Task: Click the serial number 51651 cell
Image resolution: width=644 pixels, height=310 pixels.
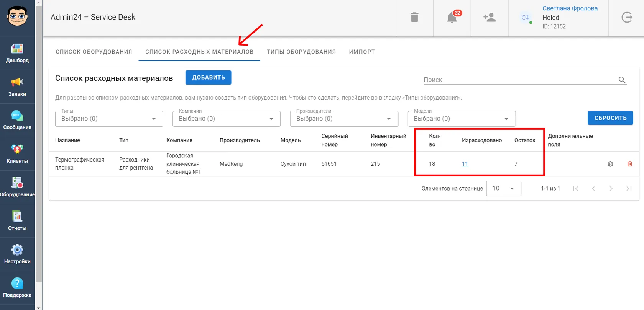Action: pos(329,164)
